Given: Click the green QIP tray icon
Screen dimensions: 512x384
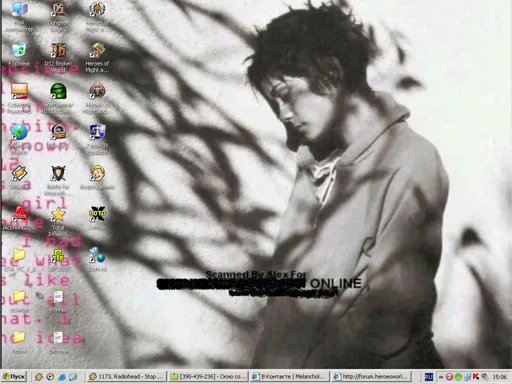Looking at the screenshot, I should pyautogui.click(x=458, y=377).
